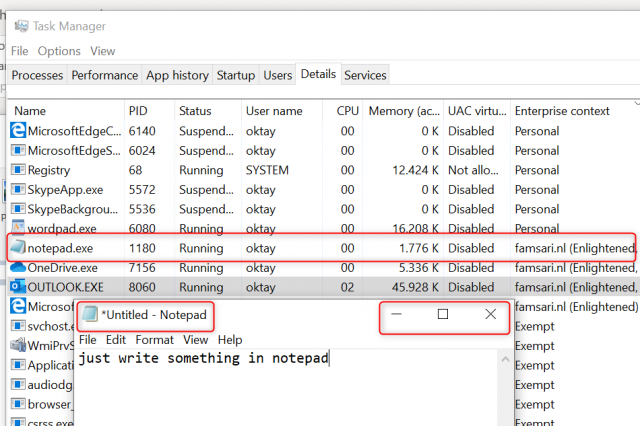Maximize the Notepad window

coord(443,314)
